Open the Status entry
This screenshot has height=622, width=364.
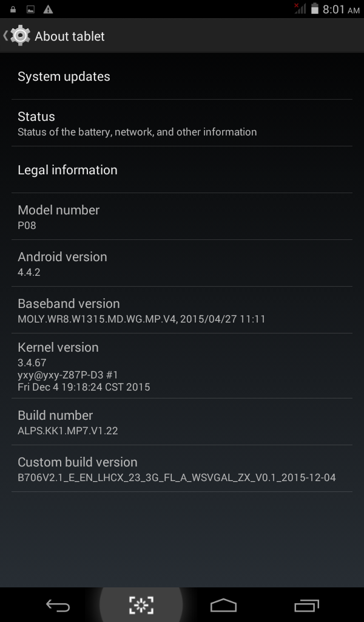[182, 123]
